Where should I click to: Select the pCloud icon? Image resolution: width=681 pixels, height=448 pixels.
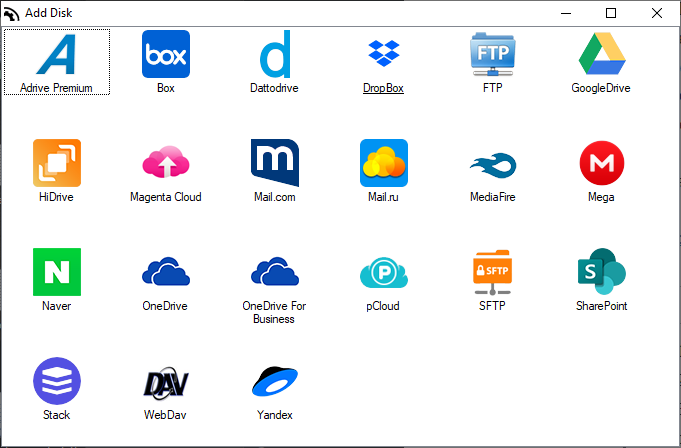[x=384, y=273]
